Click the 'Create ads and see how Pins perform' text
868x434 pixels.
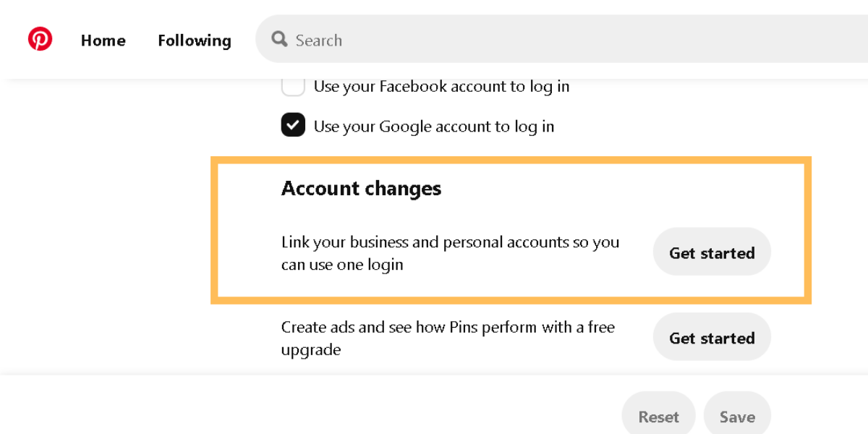pos(448,328)
